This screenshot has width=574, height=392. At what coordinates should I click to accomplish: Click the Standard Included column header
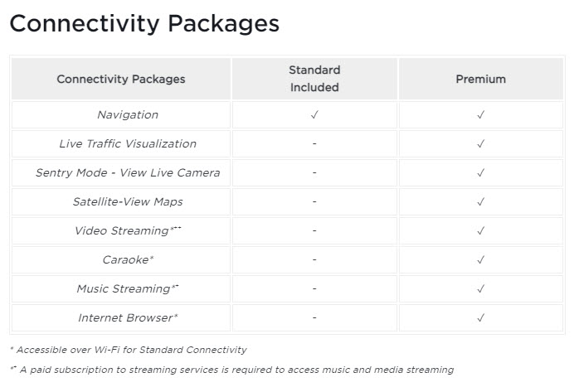[x=314, y=79]
